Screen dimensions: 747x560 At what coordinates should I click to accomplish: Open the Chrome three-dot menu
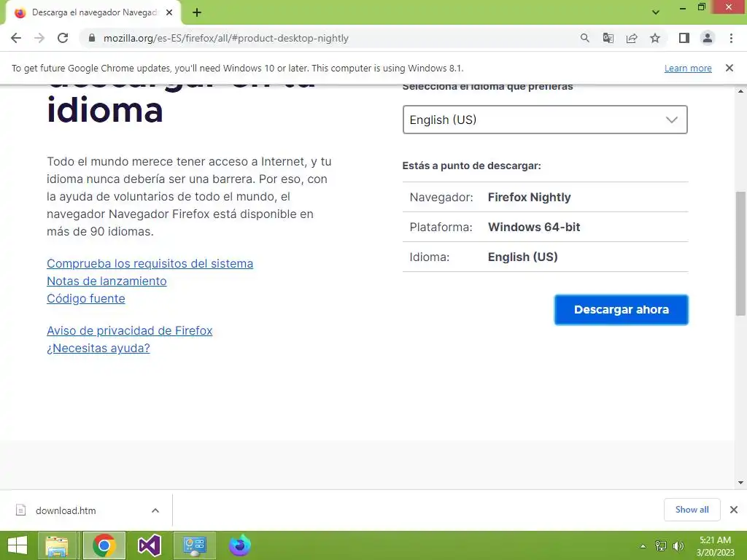(x=731, y=38)
